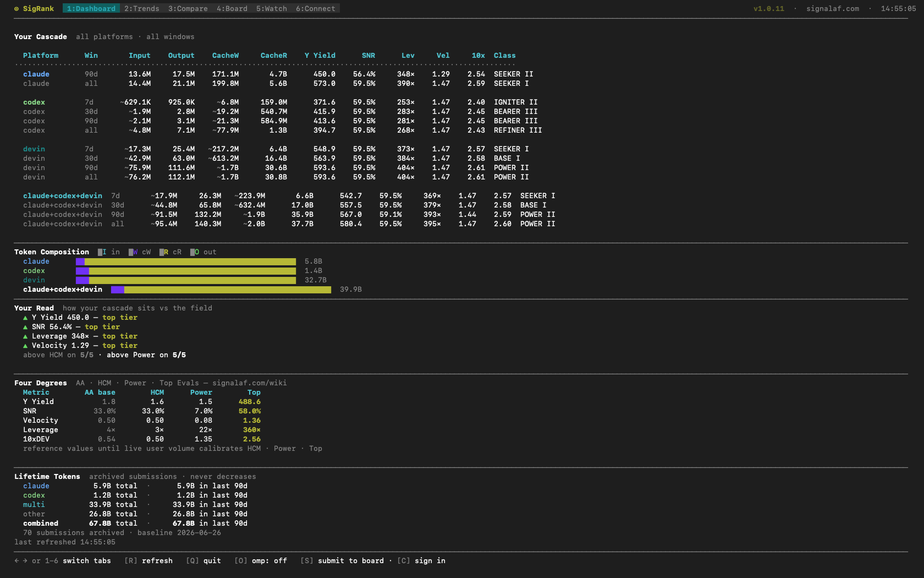Click the Output column header
The image size is (924, 578).
(x=182, y=56)
